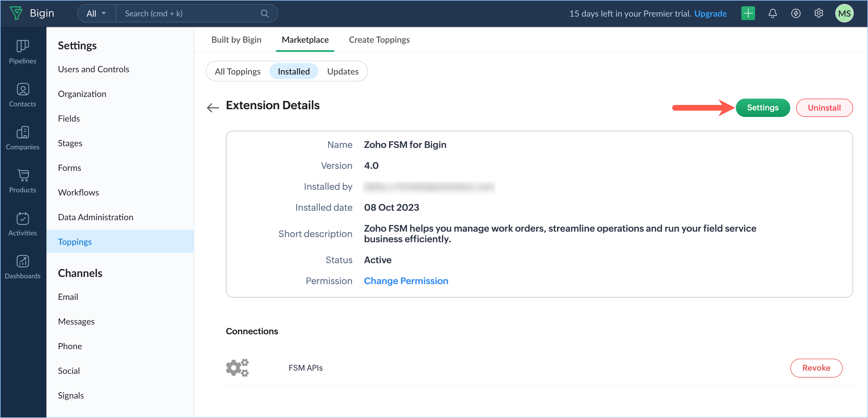Select the Marketplace tab
The width and height of the screenshot is (868, 418).
pyautogui.click(x=305, y=40)
